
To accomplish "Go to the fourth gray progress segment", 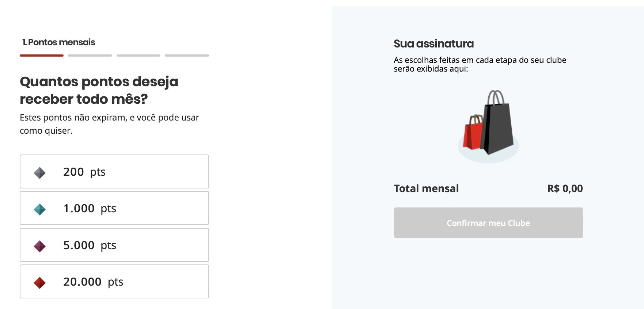I will pyautogui.click(x=187, y=56).
